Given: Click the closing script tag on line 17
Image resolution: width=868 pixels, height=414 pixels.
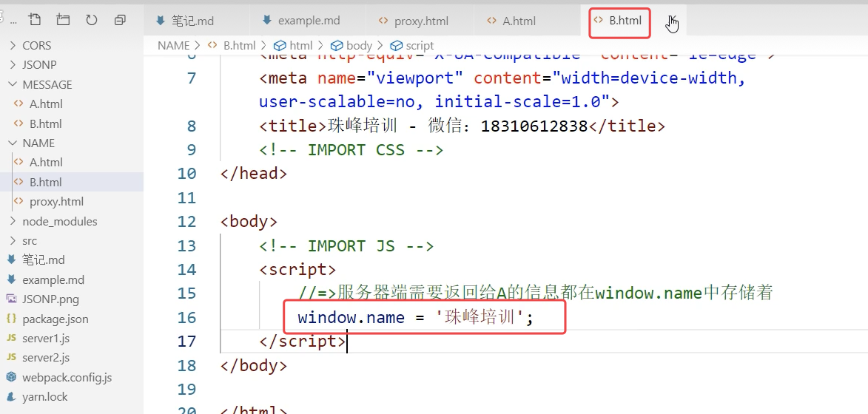Looking at the screenshot, I should pos(302,341).
